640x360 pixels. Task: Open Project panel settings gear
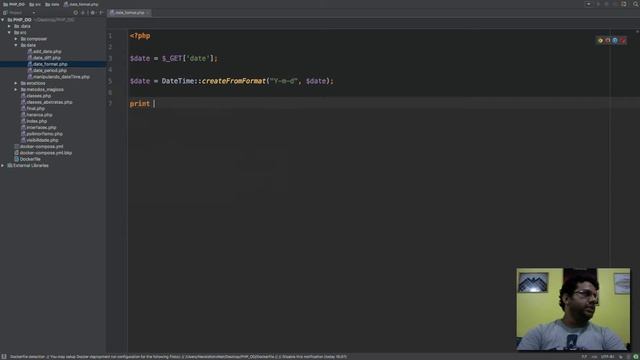point(93,13)
